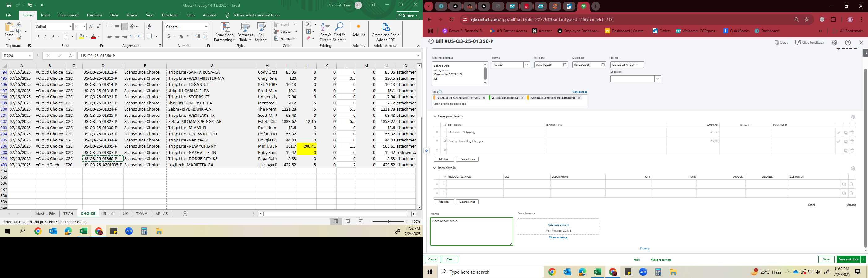Toggle Bold formatting in Excel ribbon

(38, 36)
